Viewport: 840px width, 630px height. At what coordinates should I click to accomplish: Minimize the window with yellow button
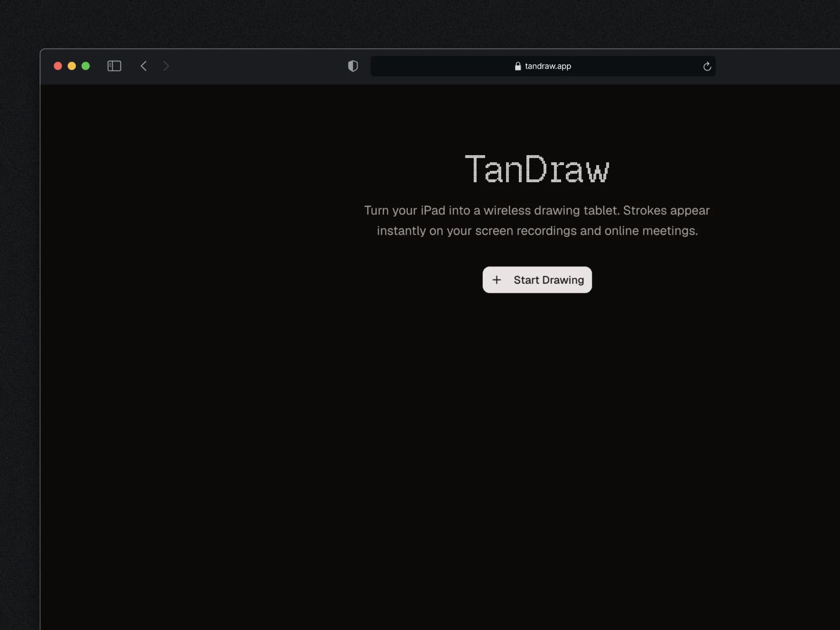(x=72, y=66)
